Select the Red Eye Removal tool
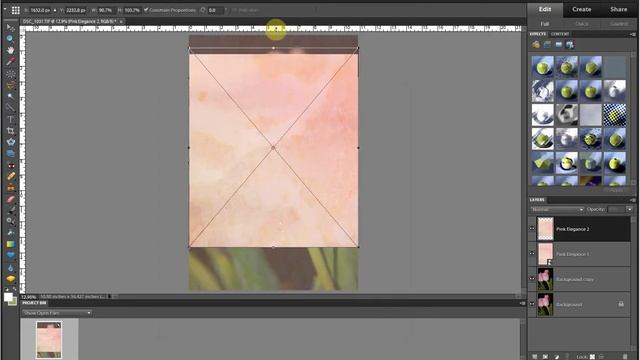 [x=10, y=165]
